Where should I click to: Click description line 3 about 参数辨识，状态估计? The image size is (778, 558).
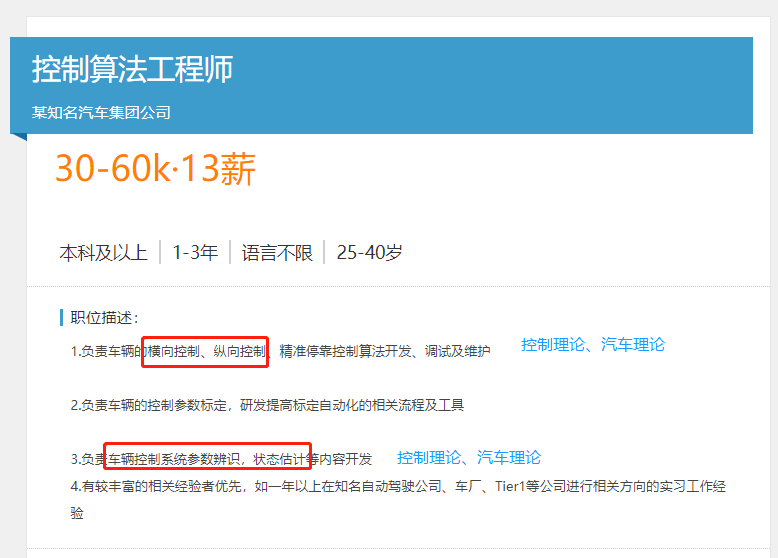pyautogui.click(x=221, y=459)
